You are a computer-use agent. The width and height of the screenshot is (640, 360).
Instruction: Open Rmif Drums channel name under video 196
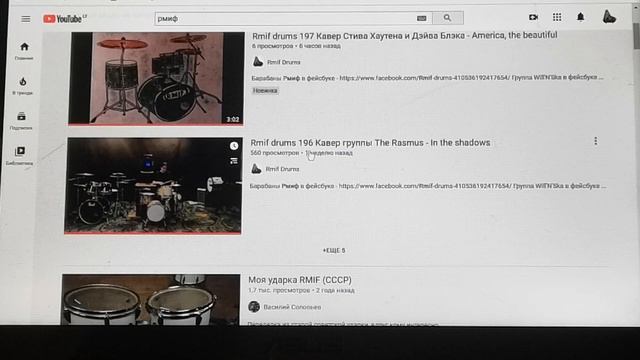click(x=282, y=169)
